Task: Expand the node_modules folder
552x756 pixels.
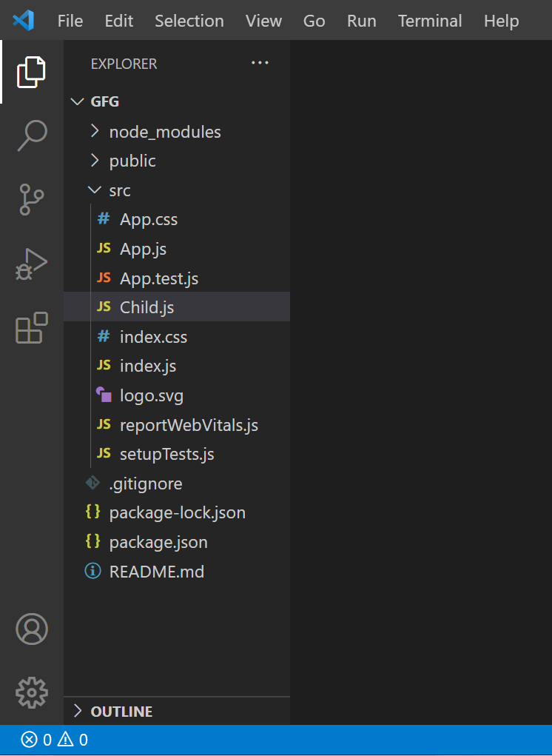Action: point(164,132)
